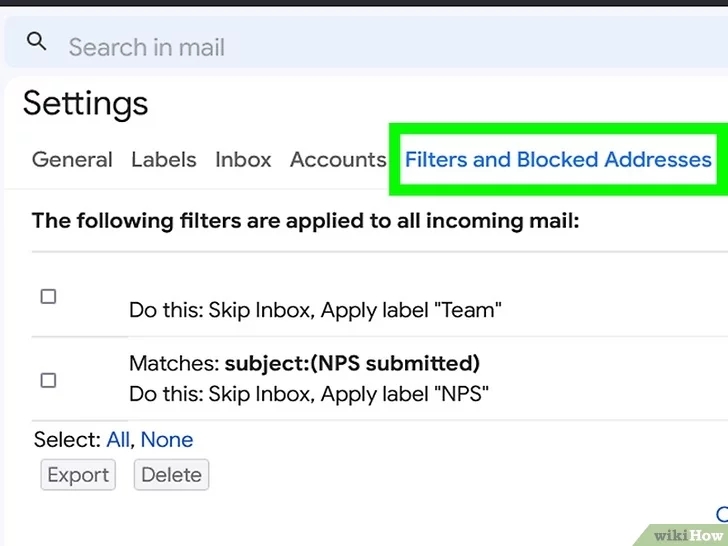This screenshot has width=728, height=546.
Task: Choose the All selection link
Action: (118, 440)
